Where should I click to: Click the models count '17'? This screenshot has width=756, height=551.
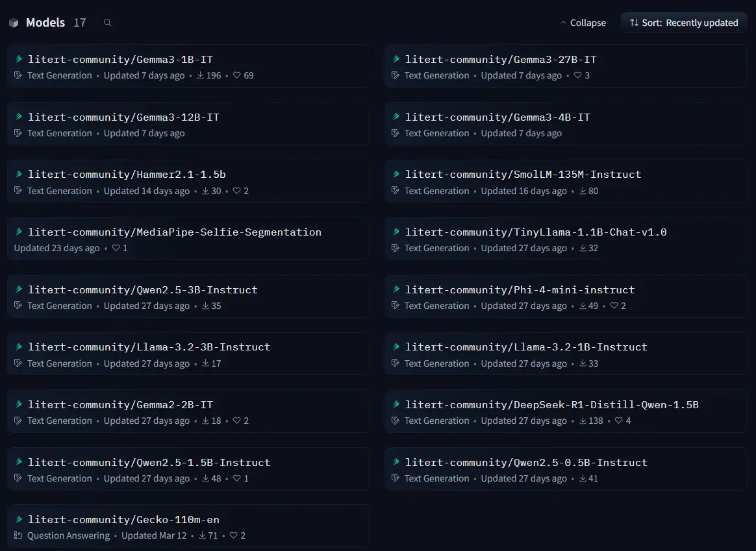coord(80,23)
